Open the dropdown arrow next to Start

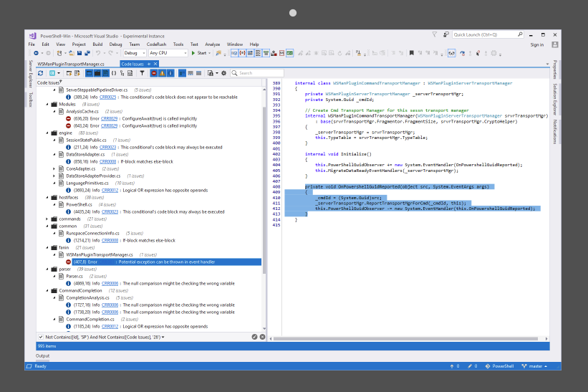[x=209, y=53]
